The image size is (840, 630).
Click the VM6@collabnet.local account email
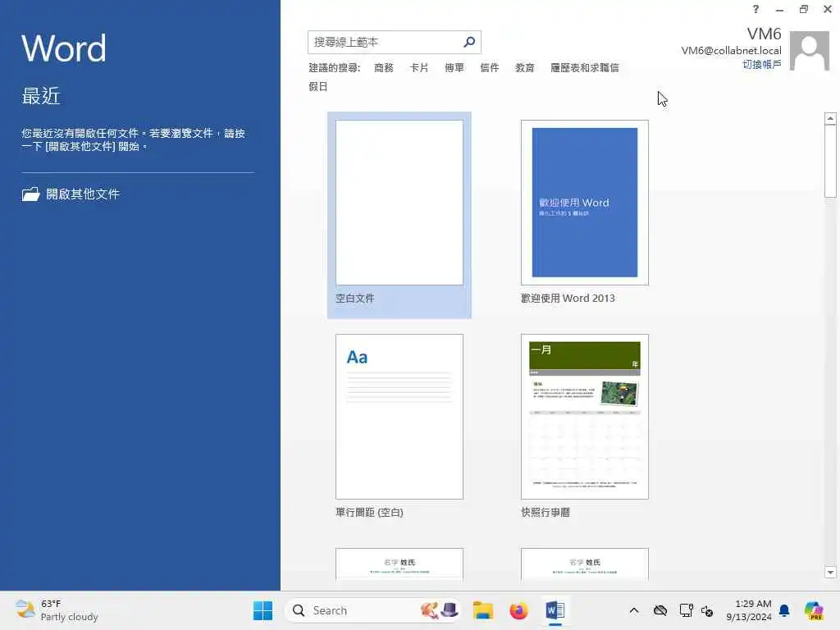731,50
